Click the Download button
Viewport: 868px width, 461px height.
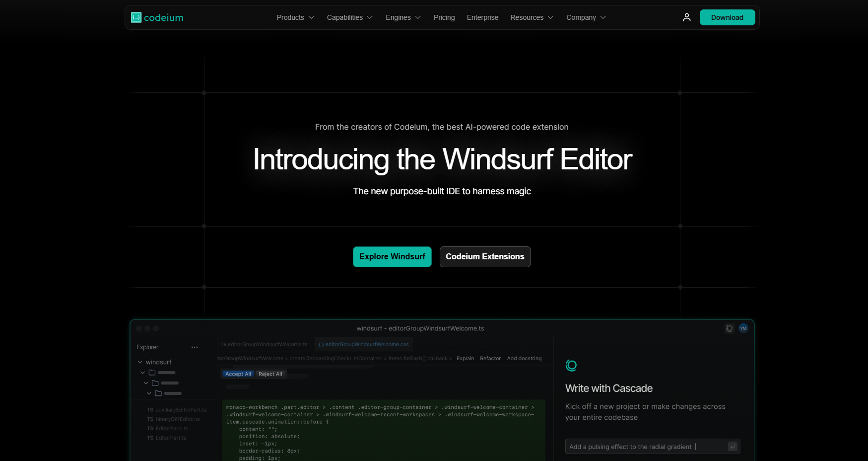click(727, 17)
